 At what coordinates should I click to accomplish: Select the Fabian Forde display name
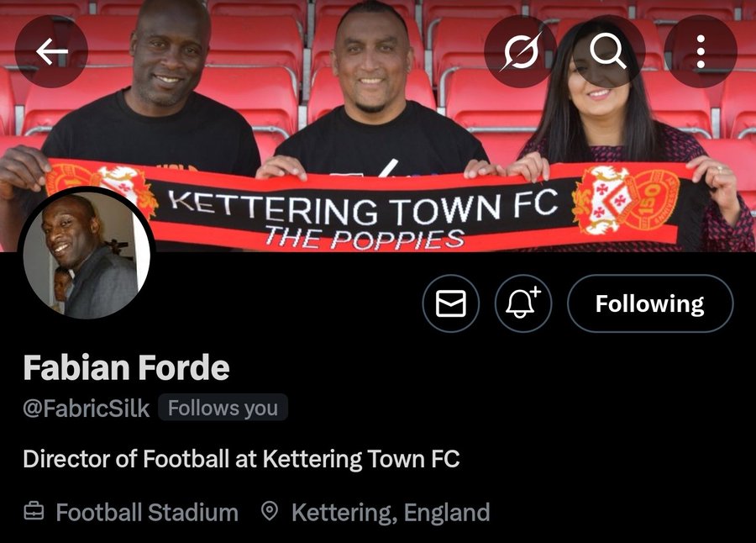(126, 368)
